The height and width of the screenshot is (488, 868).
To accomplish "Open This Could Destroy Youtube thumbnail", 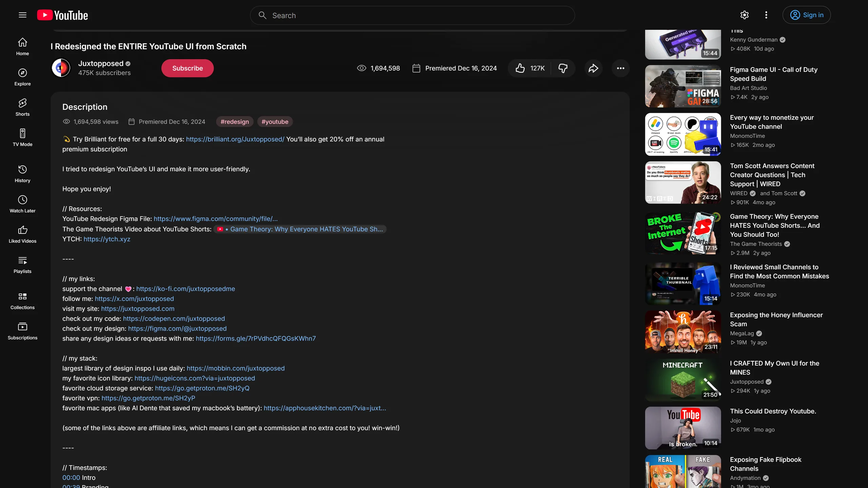I will (683, 428).
